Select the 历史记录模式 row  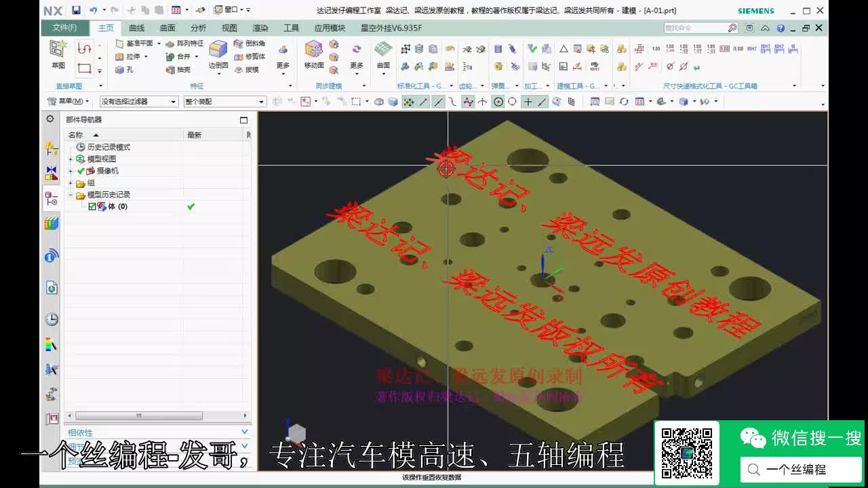tap(108, 147)
